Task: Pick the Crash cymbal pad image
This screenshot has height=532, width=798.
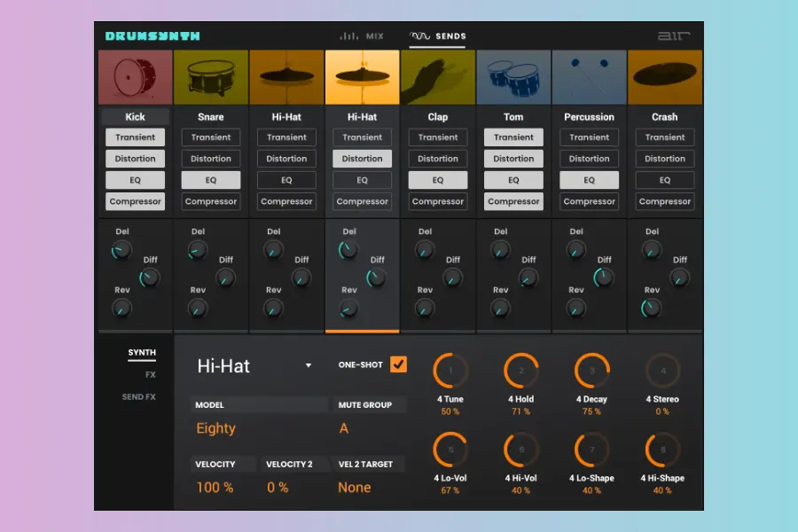Action: (x=665, y=78)
